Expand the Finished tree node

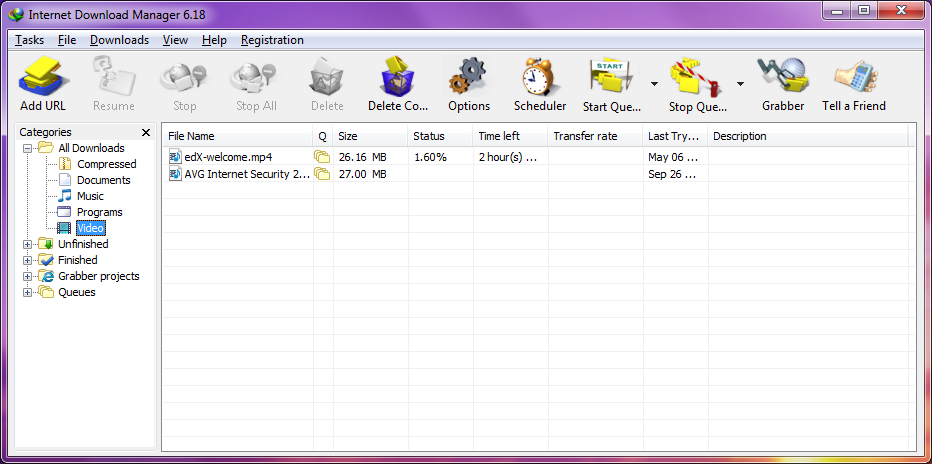(x=27, y=260)
